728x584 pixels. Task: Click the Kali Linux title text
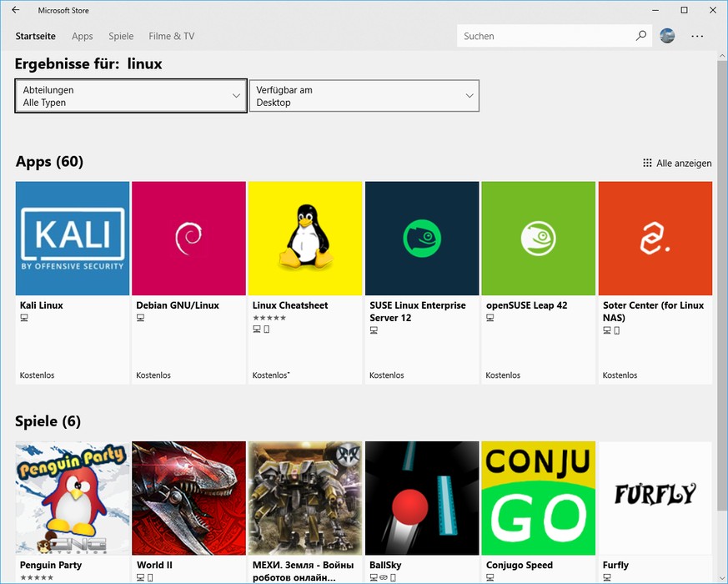pos(42,305)
